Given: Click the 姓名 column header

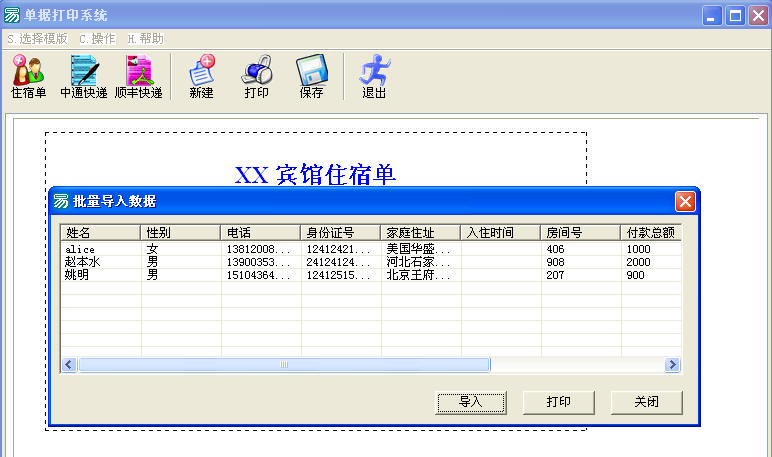Looking at the screenshot, I should 100,232.
